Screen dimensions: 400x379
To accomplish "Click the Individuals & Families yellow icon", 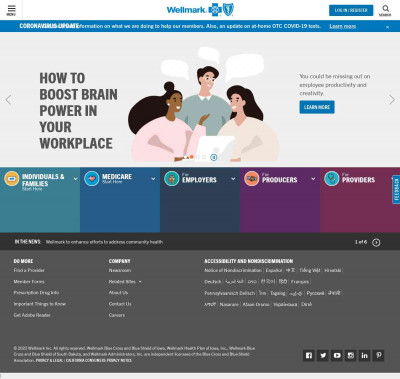I will [x=12, y=179].
